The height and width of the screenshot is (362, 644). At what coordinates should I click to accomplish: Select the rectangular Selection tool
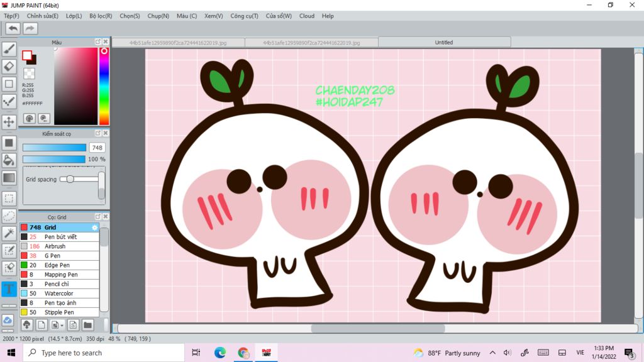click(9, 198)
